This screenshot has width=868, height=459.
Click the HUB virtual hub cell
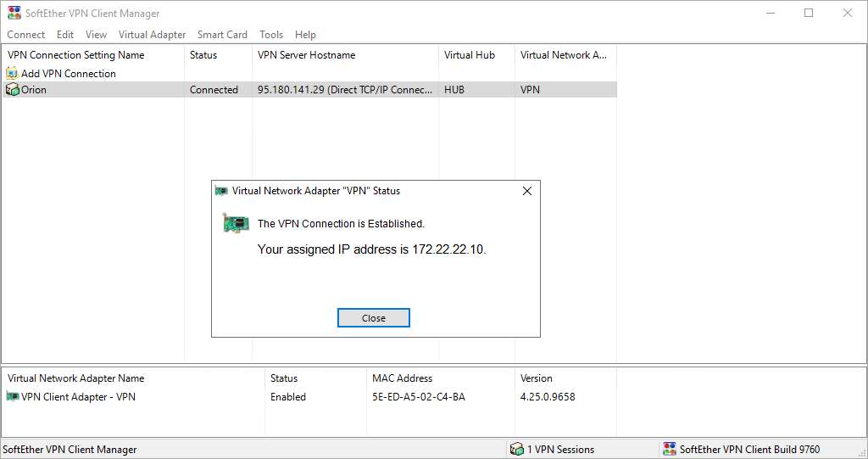[454, 90]
